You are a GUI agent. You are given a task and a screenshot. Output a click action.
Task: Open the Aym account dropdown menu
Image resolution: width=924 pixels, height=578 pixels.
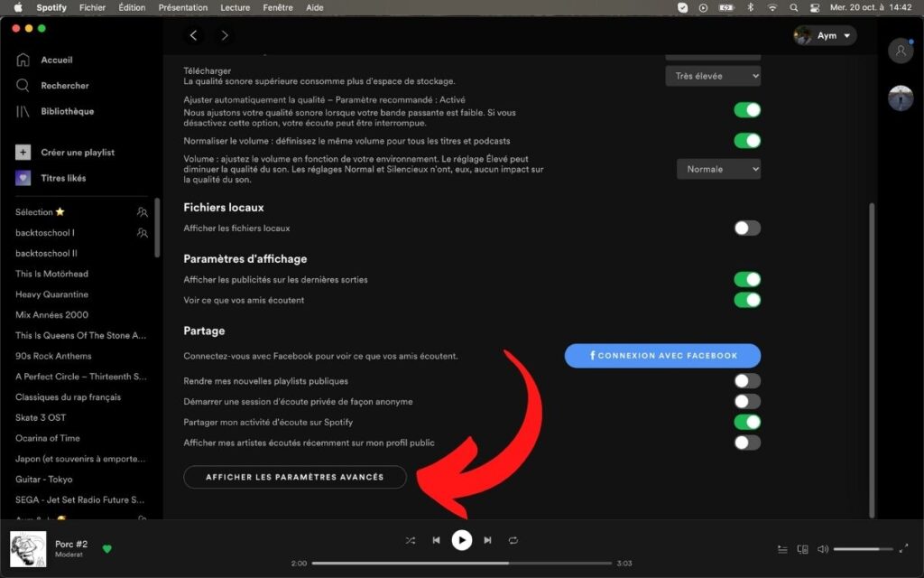825,35
